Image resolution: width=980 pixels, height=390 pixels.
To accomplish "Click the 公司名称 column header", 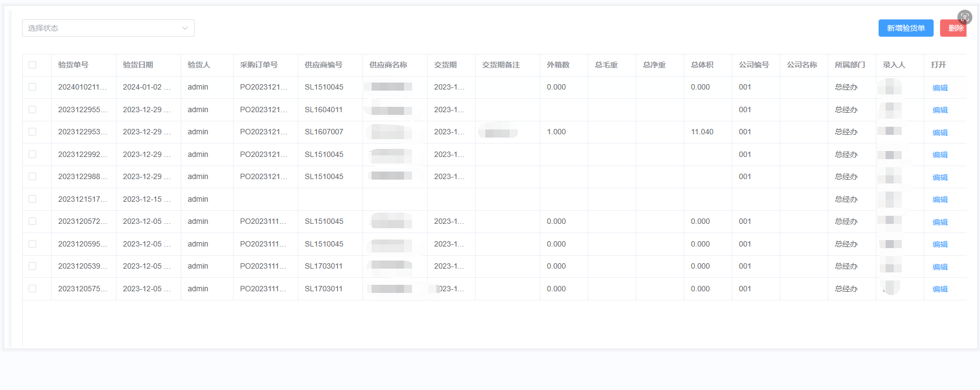I will pyautogui.click(x=802, y=65).
